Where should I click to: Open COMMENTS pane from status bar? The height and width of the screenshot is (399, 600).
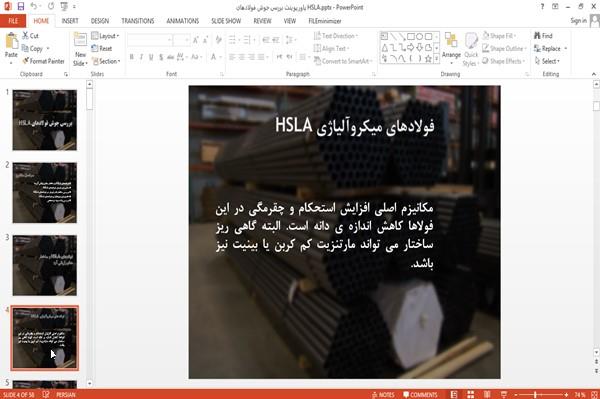point(420,395)
